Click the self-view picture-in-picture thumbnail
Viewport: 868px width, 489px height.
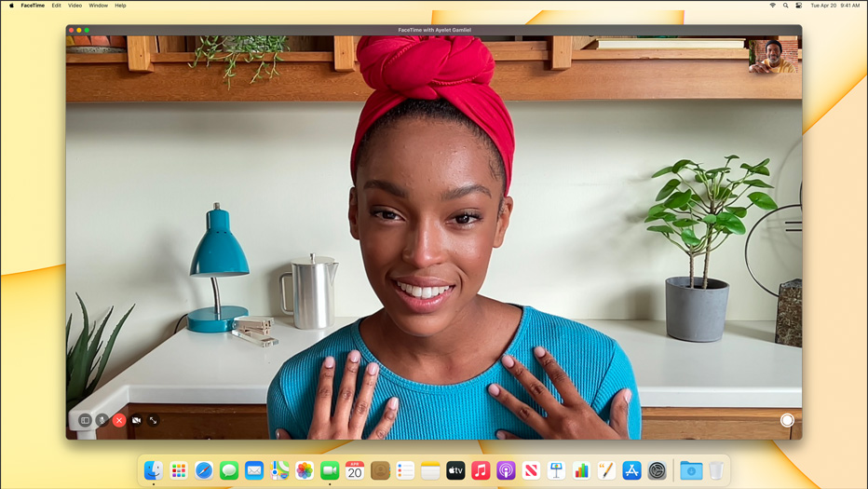[773, 56]
